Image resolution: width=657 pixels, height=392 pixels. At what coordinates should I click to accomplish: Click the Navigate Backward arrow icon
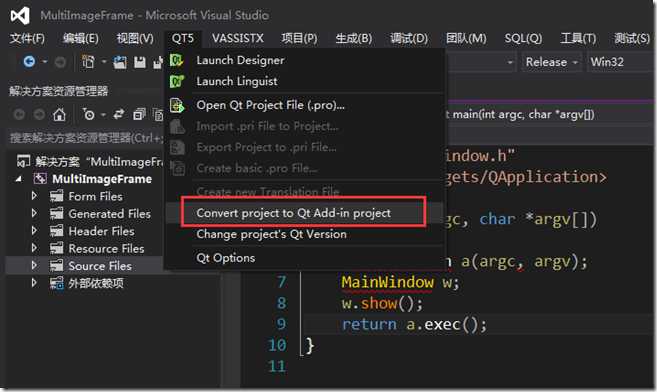(x=29, y=62)
